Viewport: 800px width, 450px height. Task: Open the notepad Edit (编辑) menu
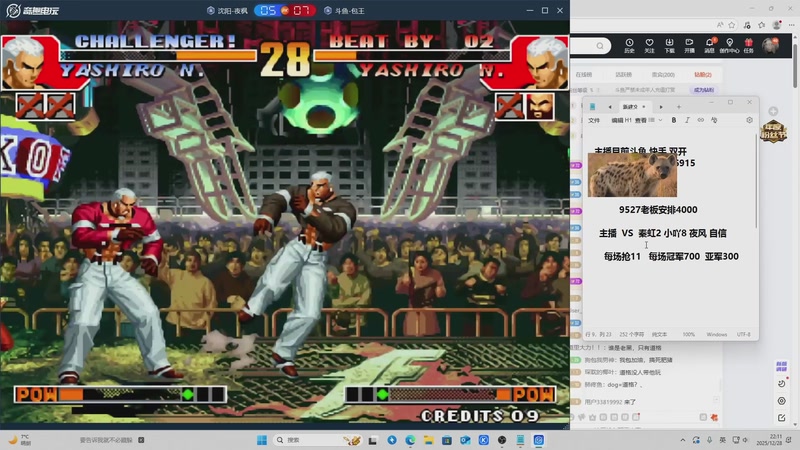click(617, 120)
